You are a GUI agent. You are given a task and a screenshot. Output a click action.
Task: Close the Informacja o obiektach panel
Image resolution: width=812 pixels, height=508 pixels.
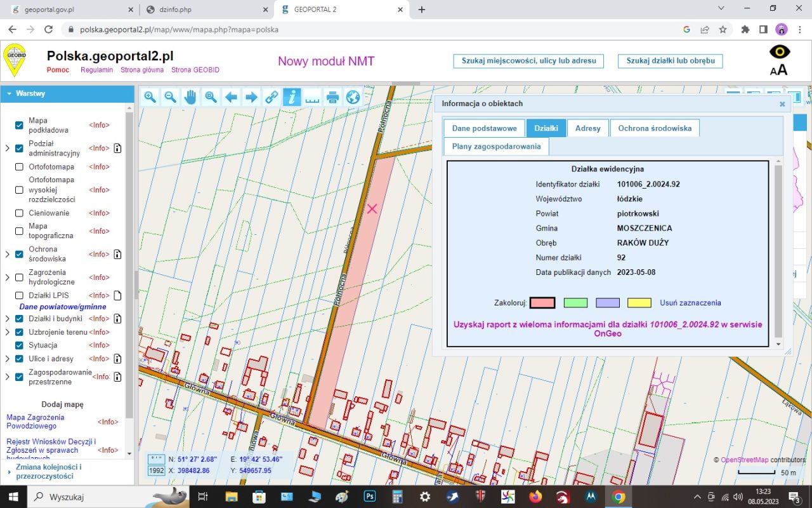coord(782,104)
